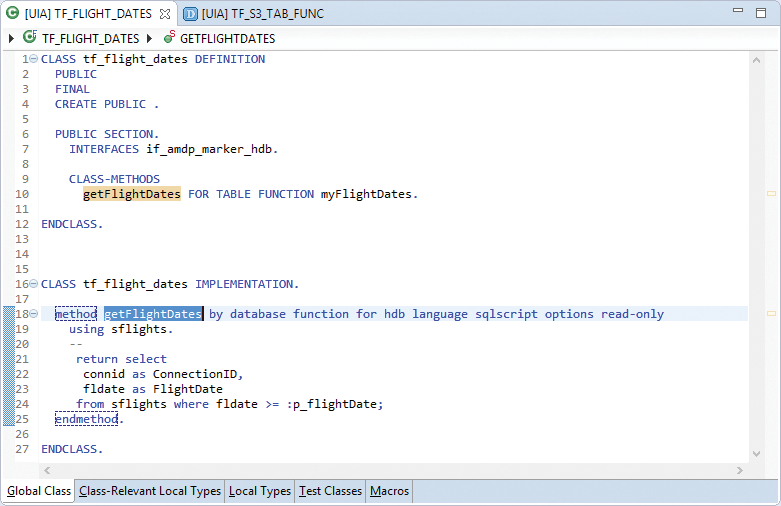This screenshot has height=506, width=781.
Task: Open the Class-Relevant Local Types tab
Action: 150,491
